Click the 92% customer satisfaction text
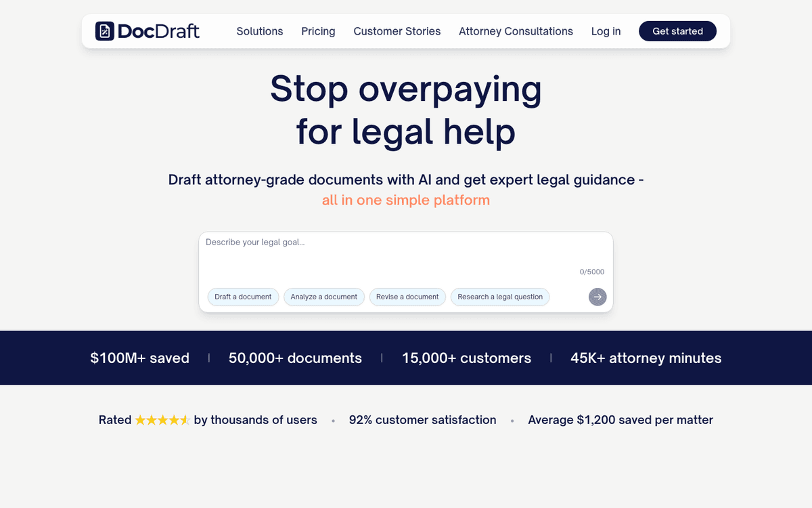The height and width of the screenshot is (508, 812). pos(423,420)
